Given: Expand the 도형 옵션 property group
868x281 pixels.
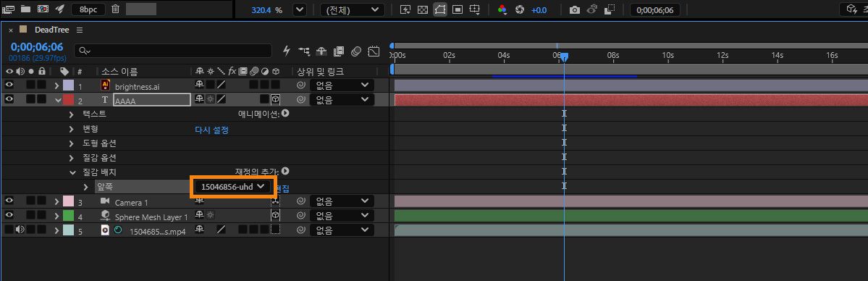Looking at the screenshot, I should click(x=72, y=143).
